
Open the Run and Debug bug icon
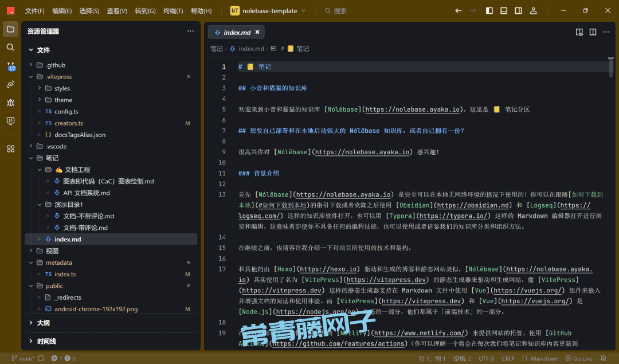pos(11,103)
